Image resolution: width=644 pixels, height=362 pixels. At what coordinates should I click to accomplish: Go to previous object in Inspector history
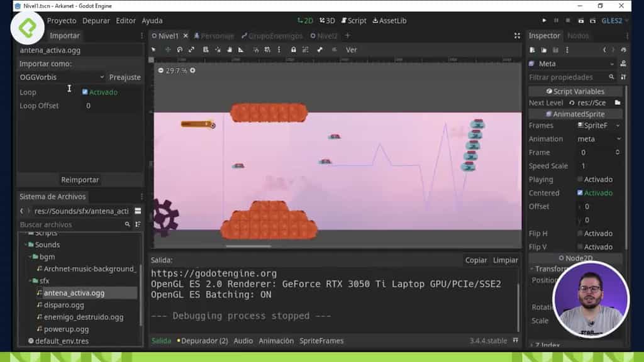[x=604, y=50]
